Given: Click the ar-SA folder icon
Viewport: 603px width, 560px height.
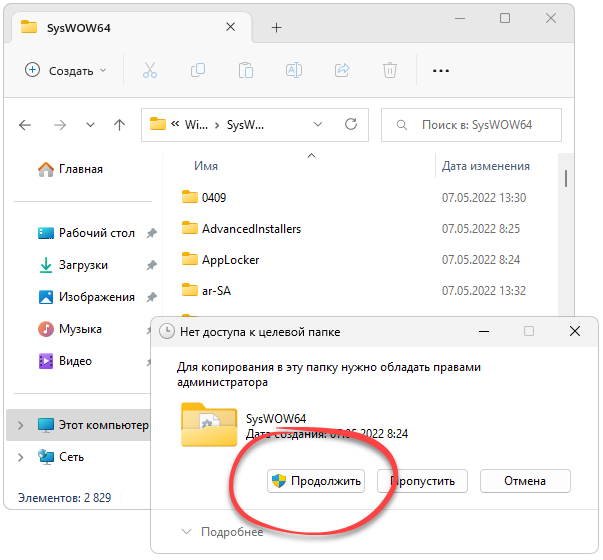Looking at the screenshot, I should click(x=190, y=290).
